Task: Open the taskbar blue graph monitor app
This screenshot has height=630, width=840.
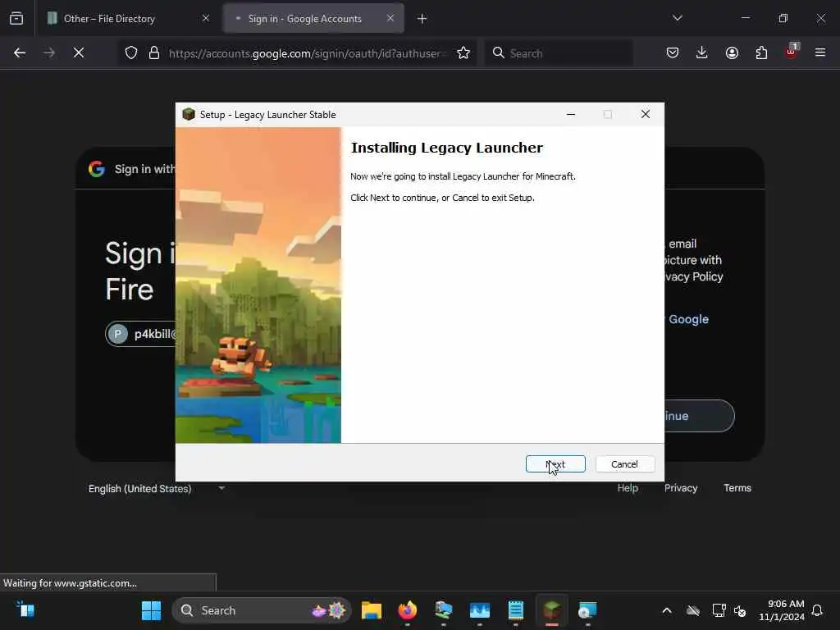Action: point(479,610)
